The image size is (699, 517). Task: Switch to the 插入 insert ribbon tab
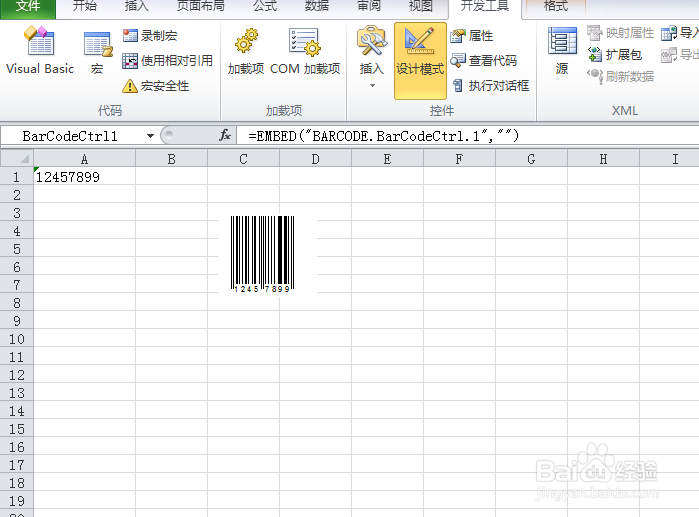(x=136, y=6)
